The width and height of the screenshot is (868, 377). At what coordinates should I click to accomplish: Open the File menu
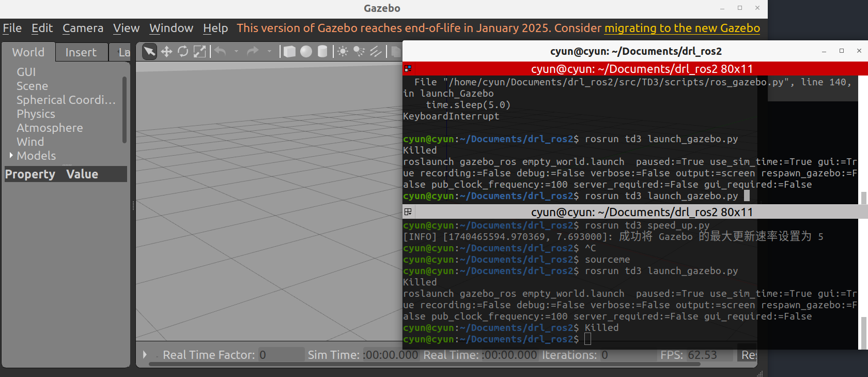click(x=12, y=28)
